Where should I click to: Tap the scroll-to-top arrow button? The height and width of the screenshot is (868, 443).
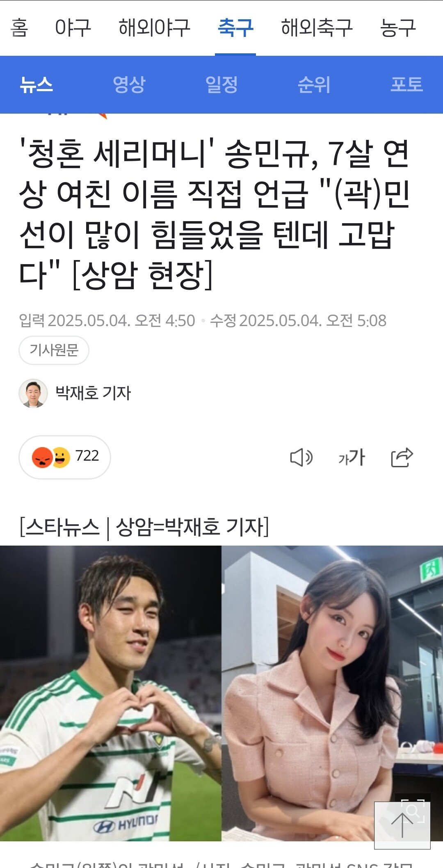tap(402, 825)
